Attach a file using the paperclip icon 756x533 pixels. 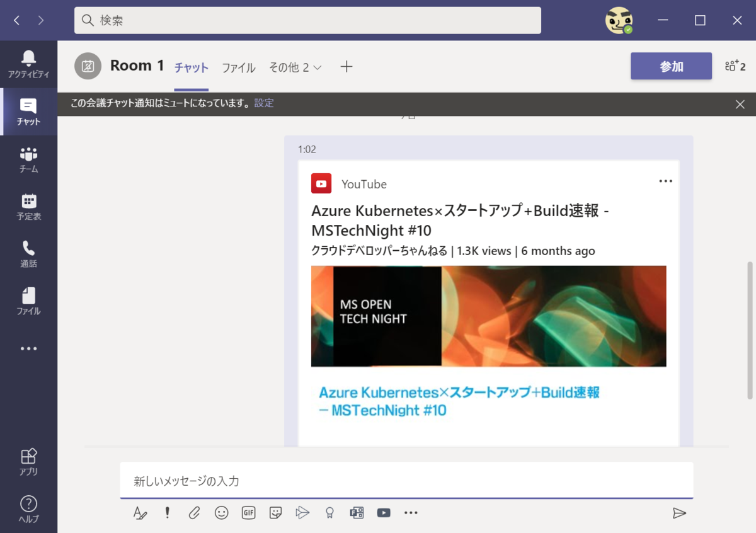point(194,512)
